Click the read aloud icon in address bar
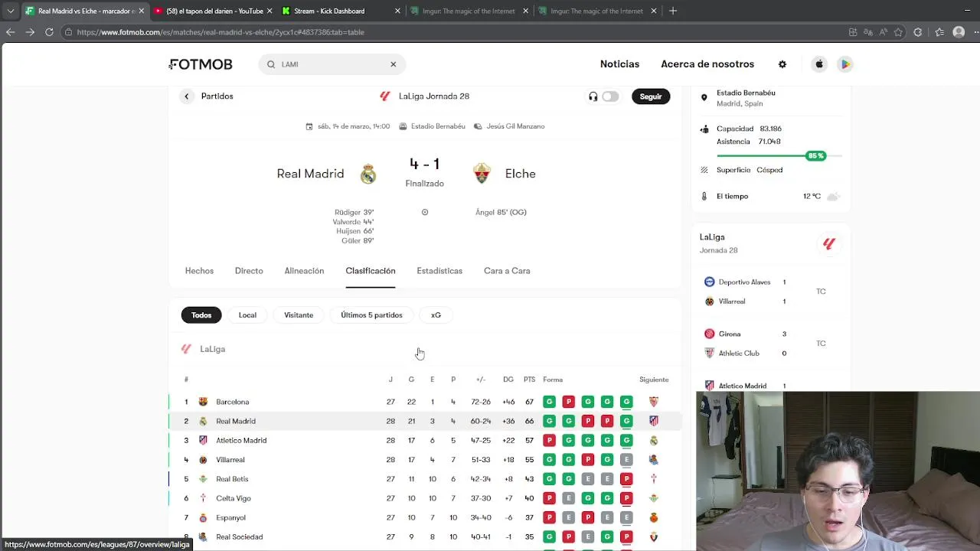980x551 pixels. tap(883, 32)
